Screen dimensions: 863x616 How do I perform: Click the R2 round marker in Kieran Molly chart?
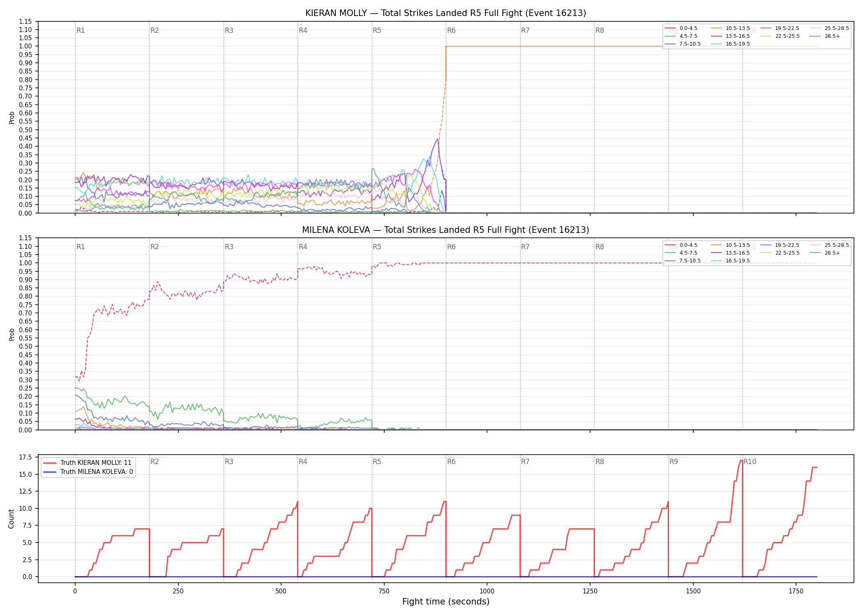pos(155,30)
